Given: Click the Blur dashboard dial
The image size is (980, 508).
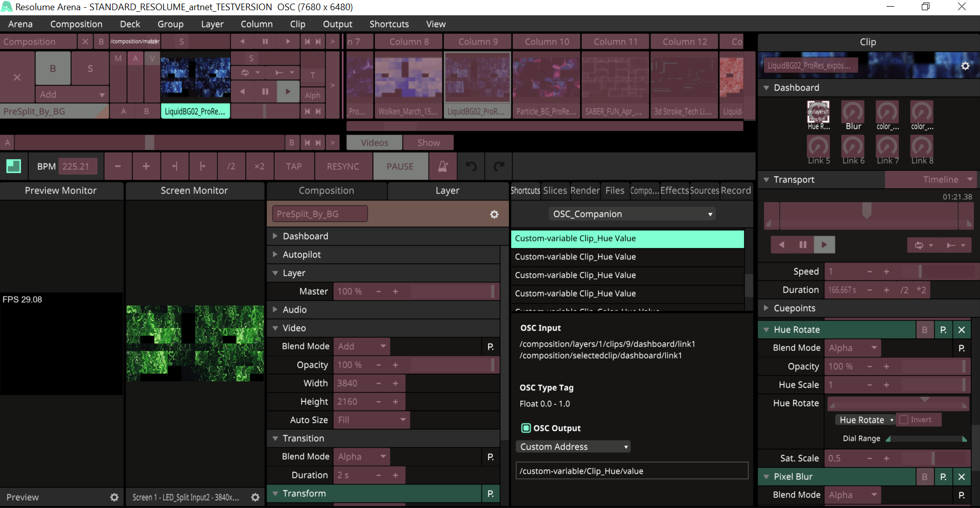Looking at the screenshot, I should point(853,112).
